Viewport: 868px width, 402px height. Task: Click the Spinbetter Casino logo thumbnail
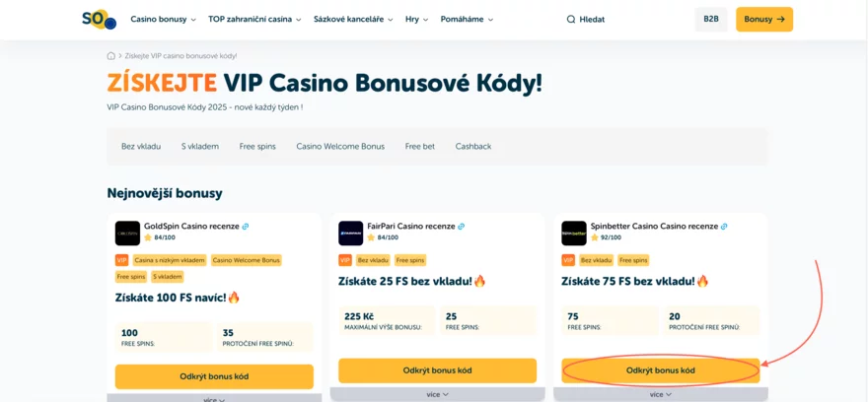[573, 233]
